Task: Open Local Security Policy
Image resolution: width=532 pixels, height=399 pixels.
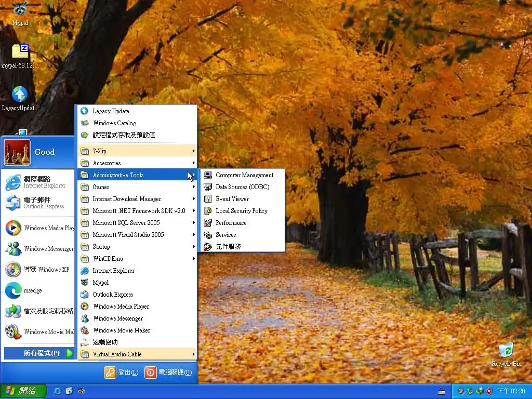Action: point(243,211)
